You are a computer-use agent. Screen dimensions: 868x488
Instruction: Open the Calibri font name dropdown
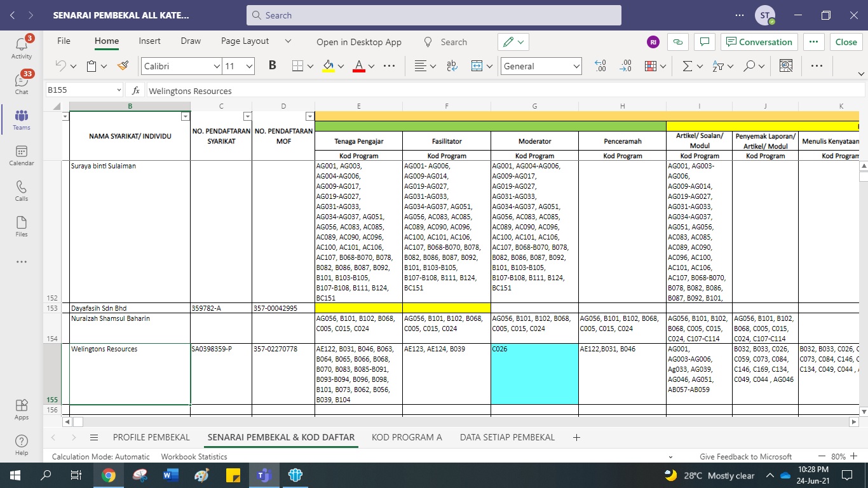pyautogui.click(x=217, y=66)
